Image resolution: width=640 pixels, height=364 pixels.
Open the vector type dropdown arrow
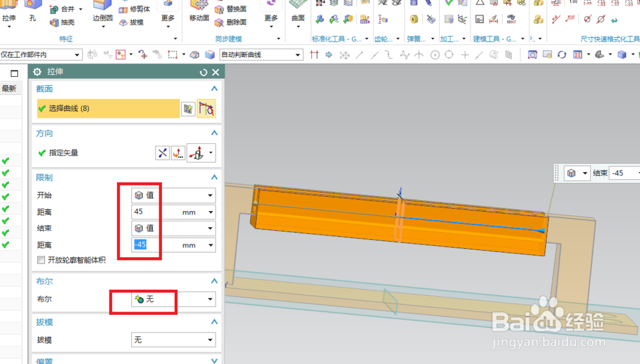click(211, 153)
